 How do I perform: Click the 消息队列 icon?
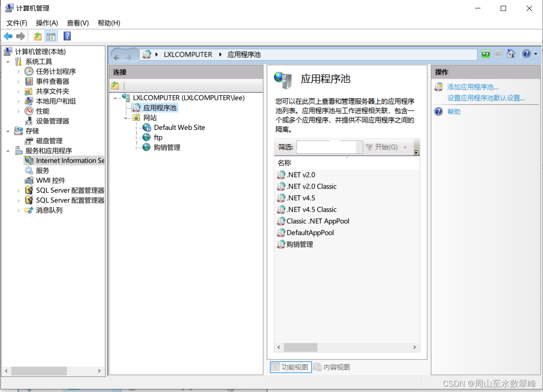(29, 211)
